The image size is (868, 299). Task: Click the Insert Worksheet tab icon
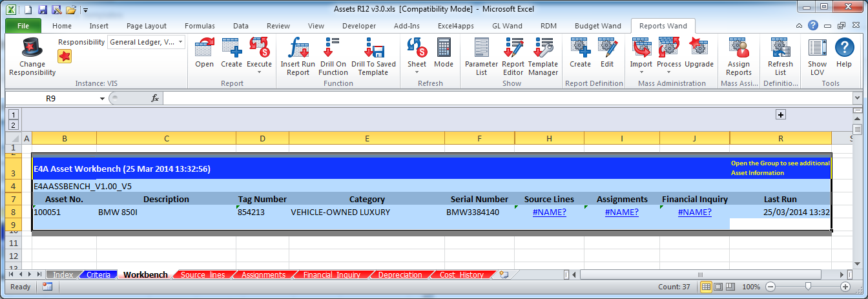pos(504,274)
